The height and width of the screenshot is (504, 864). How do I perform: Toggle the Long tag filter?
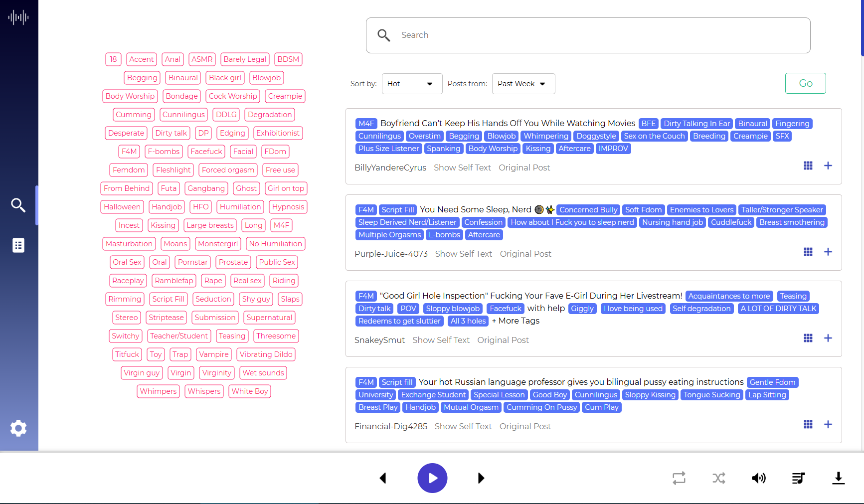point(253,225)
